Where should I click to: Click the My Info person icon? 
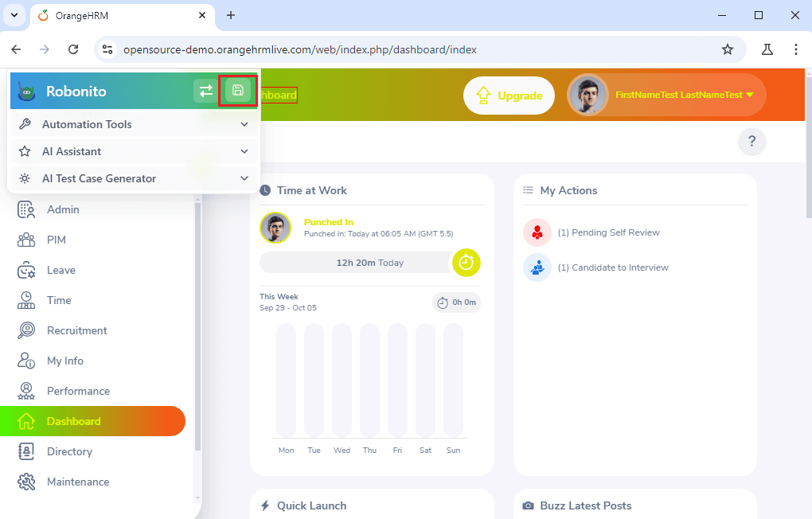point(26,361)
